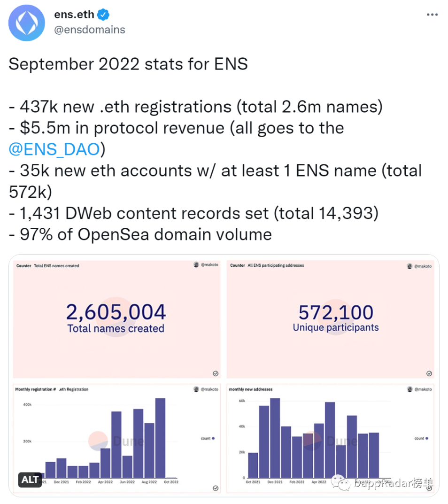448x504 pixels.
Task: Click the check icon on Monthly registration chart
Action: pos(216,488)
